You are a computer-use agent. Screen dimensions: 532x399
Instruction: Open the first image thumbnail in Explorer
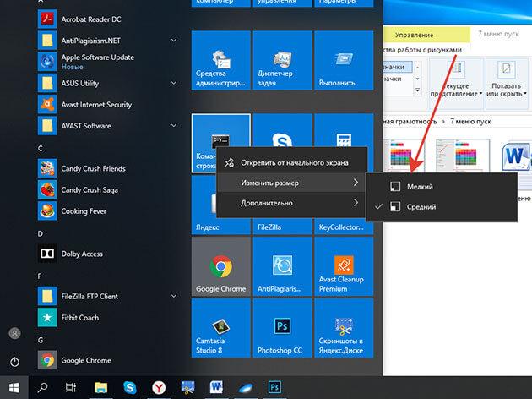404,156
